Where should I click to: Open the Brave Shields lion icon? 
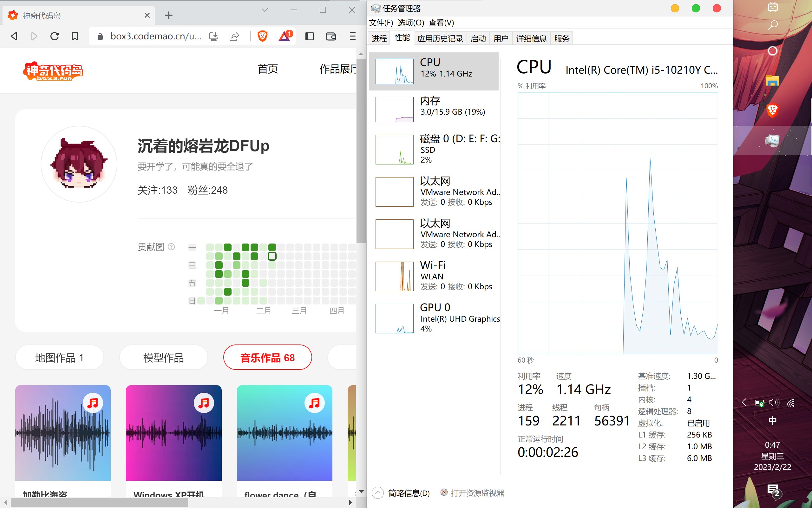pyautogui.click(x=262, y=36)
